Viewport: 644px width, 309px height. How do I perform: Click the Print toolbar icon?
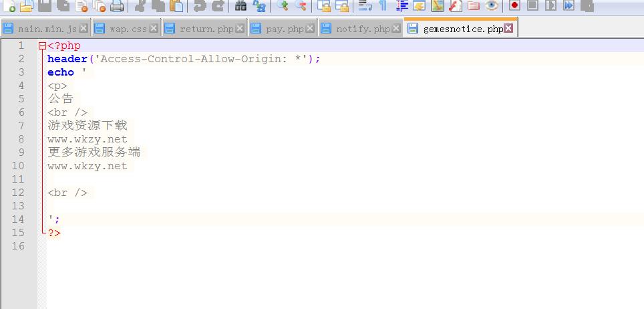(117, 6)
